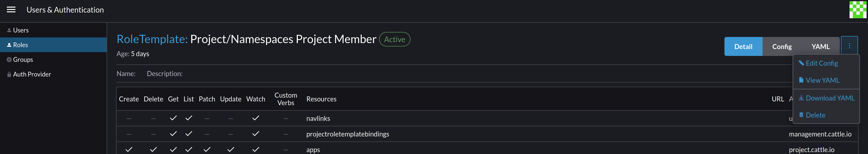Toggle the Get permission checkmark for navlinks
This screenshot has height=154, width=868.
click(x=173, y=118)
